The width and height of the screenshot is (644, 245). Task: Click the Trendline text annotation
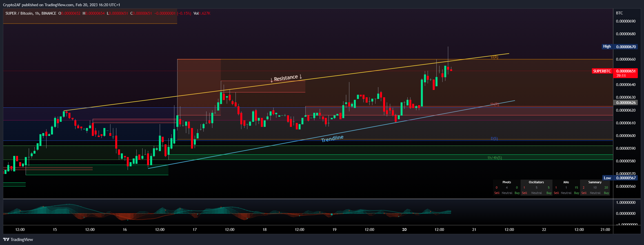(x=332, y=138)
